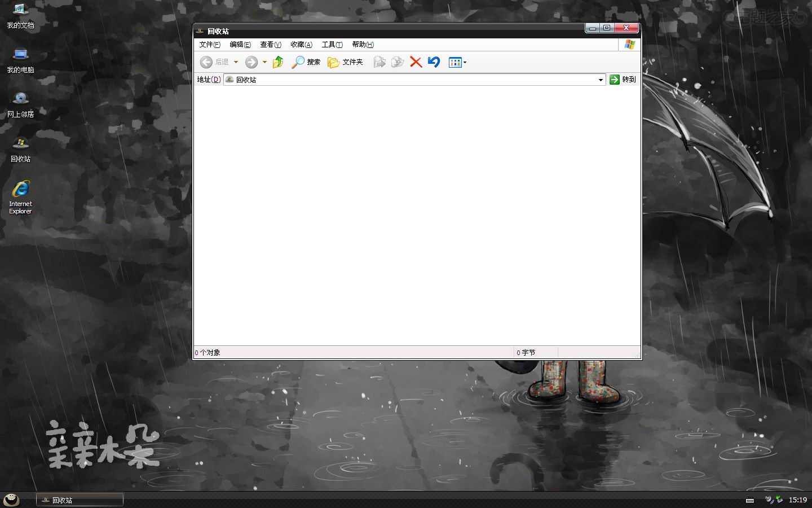Click the Forward arrow button

click(251, 62)
